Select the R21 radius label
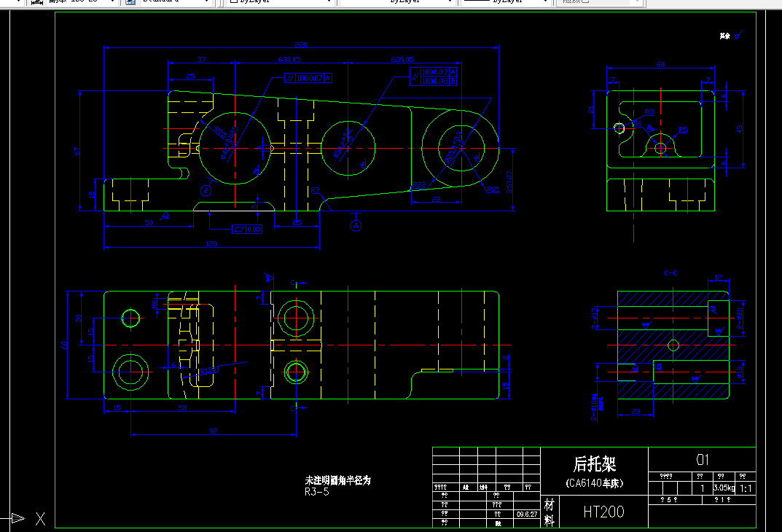Screen dimensions: 782x532 [x=493, y=189]
